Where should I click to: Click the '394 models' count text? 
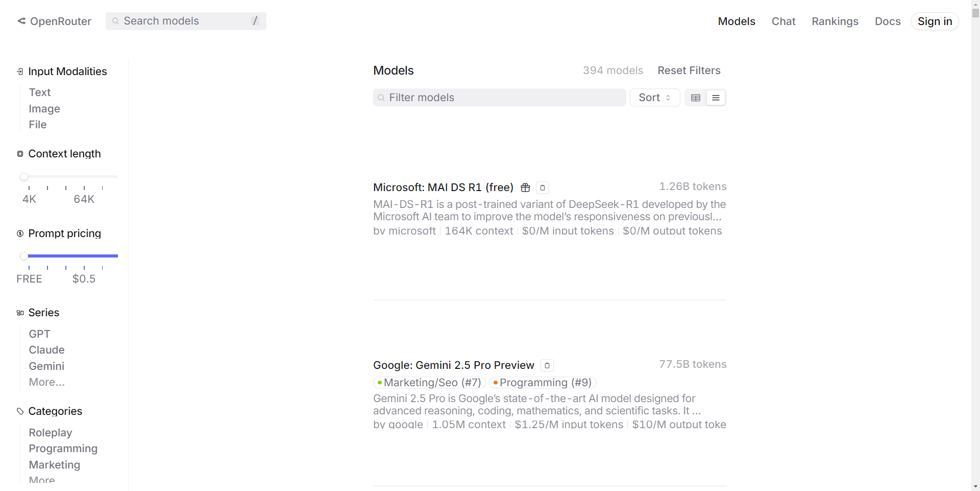(x=613, y=71)
